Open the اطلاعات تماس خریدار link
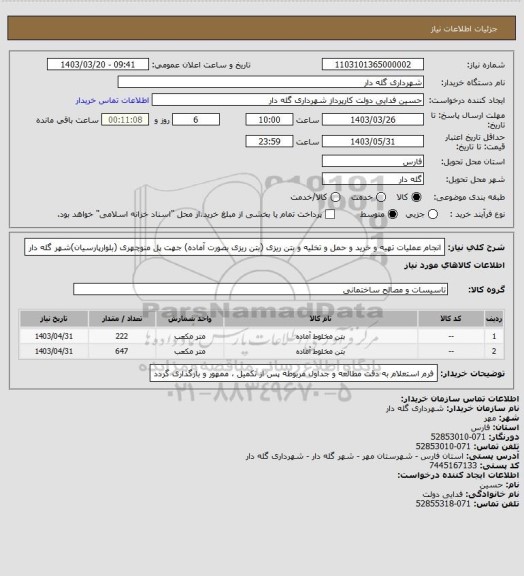Image resolution: width=524 pixels, height=576 pixels. (x=112, y=100)
